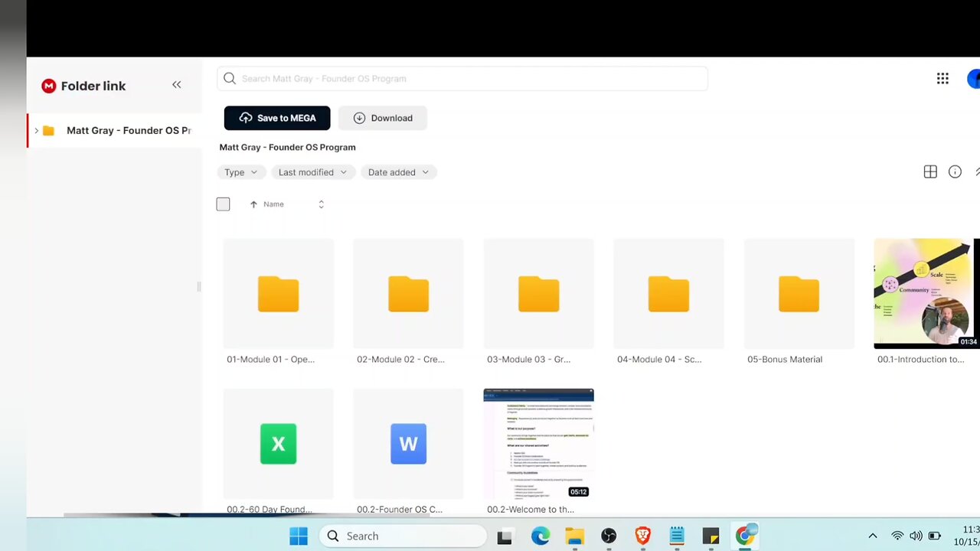The height and width of the screenshot is (551, 980).
Task: Open the Date added filter dropdown
Action: tap(399, 172)
